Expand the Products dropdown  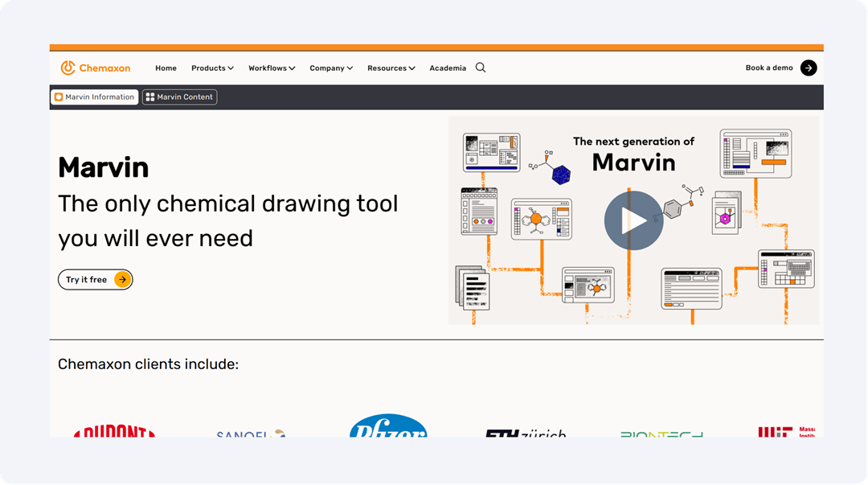(x=212, y=68)
